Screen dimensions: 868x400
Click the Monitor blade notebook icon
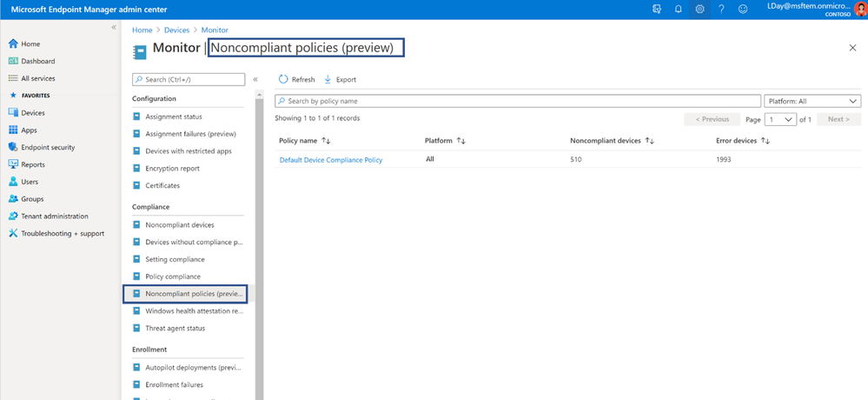coord(140,52)
